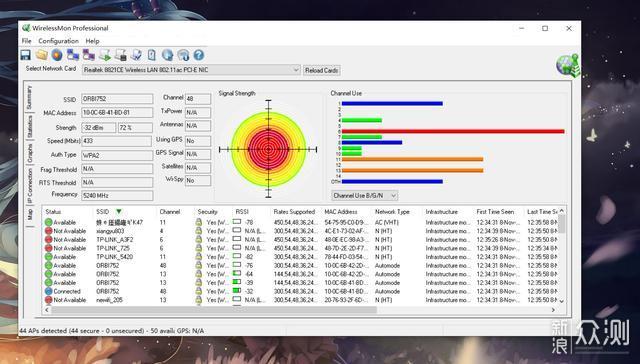Screen dimensions: 640x364
Task: Sort the list by the Status column header
Action: [53, 212]
